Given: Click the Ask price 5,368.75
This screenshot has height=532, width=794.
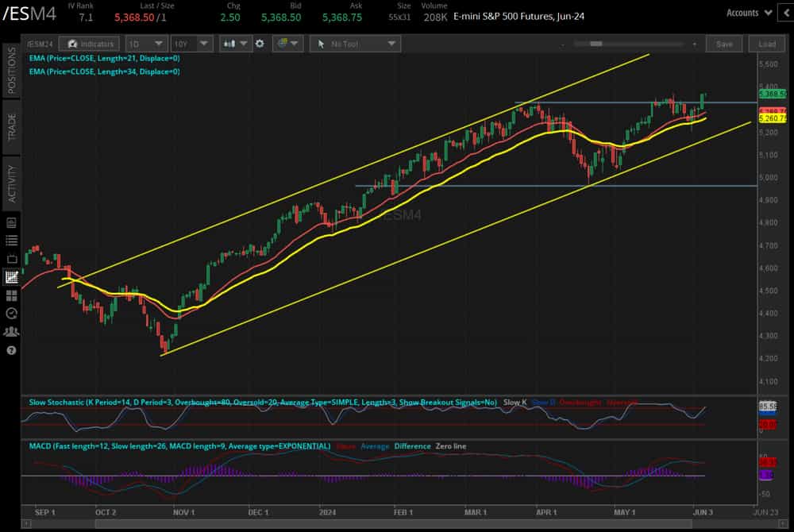Looking at the screenshot, I should coord(342,17).
